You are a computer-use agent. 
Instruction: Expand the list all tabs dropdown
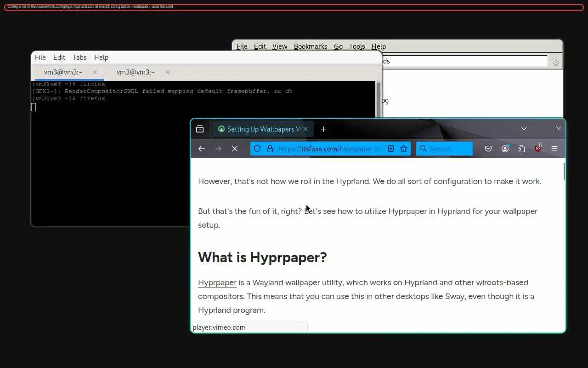pyautogui.click(x=524, y=129)
